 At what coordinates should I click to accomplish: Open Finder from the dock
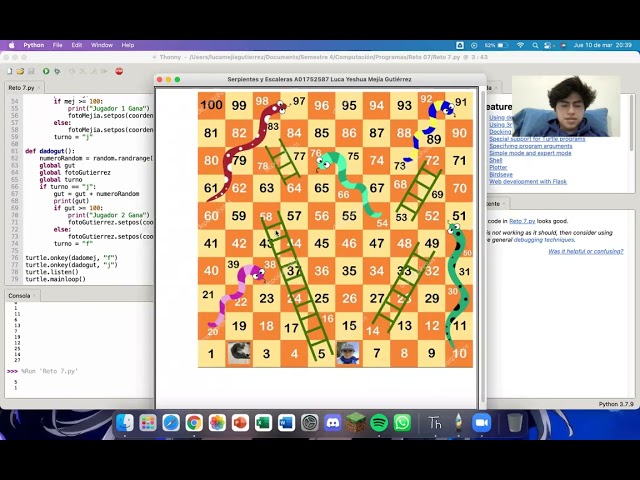pyautogui.click(x=124, y=423)
